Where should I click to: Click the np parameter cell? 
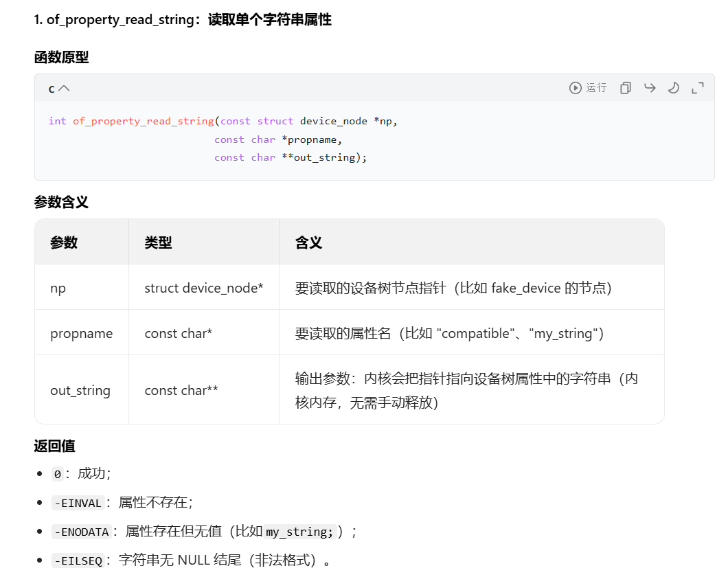(82, 287)
